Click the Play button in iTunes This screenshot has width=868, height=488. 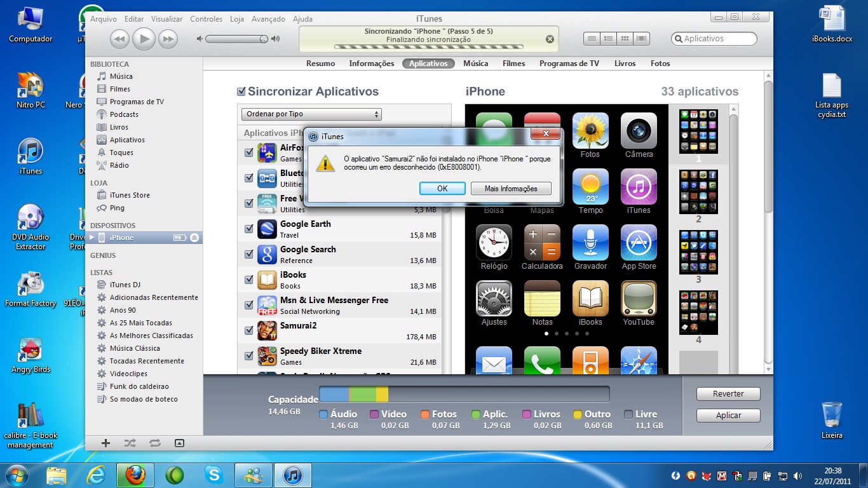(144, 39)
